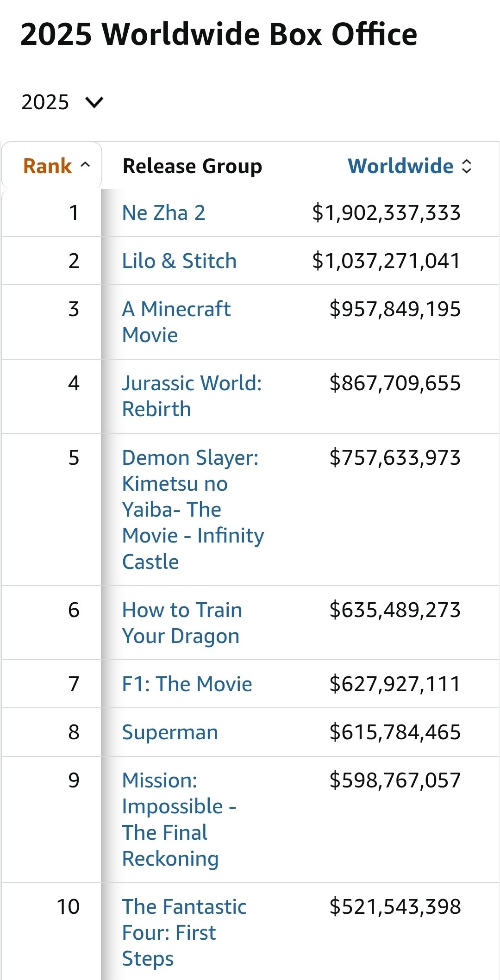Open the F1: The Movie link
The width and height of the screenshot is (500, 980).
point(187,684)
